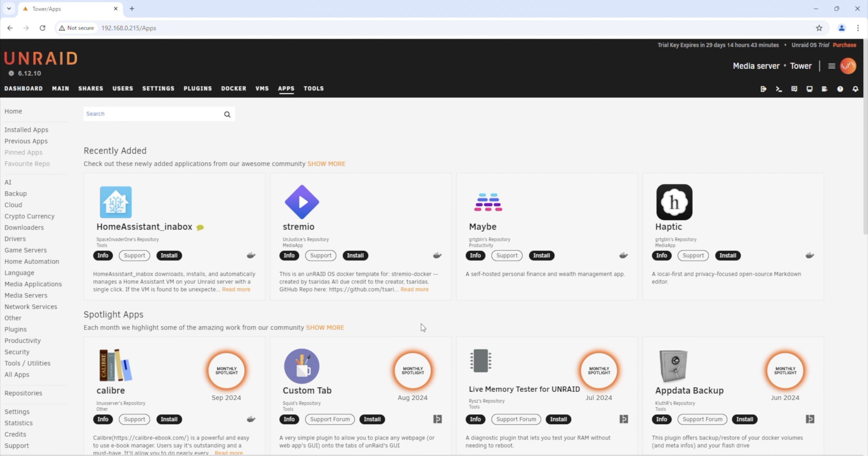
Task: Expand HomeAssistant_inabox description with Read more
Action: click(x=236, y=289)
